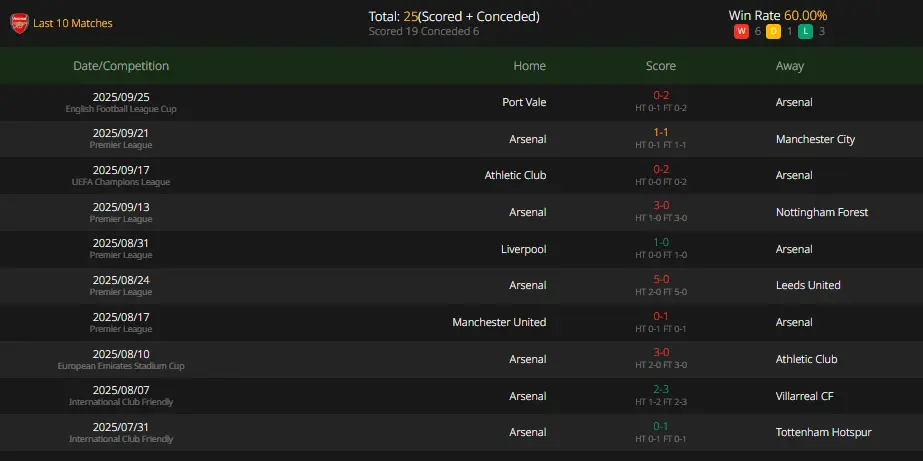
Task: Open Villarreal CF team link
Action: coord(805,396)
